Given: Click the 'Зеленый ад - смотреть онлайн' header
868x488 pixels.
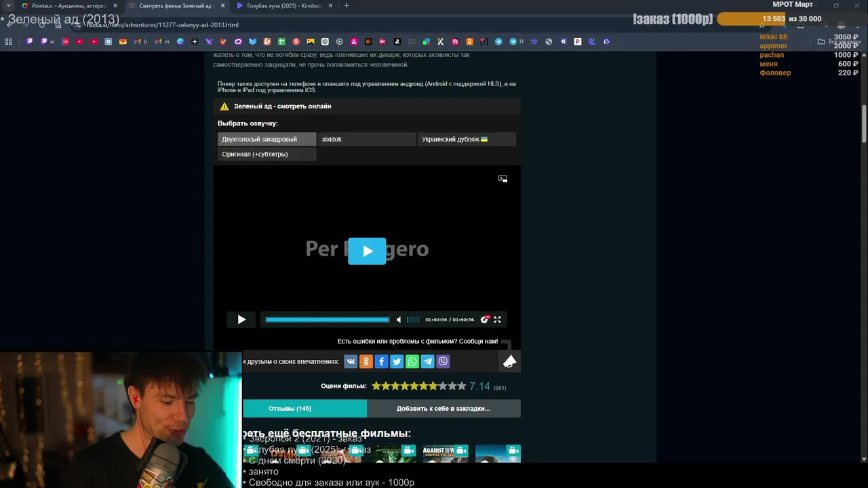Looking at the screenshot, I should (283, 106).
